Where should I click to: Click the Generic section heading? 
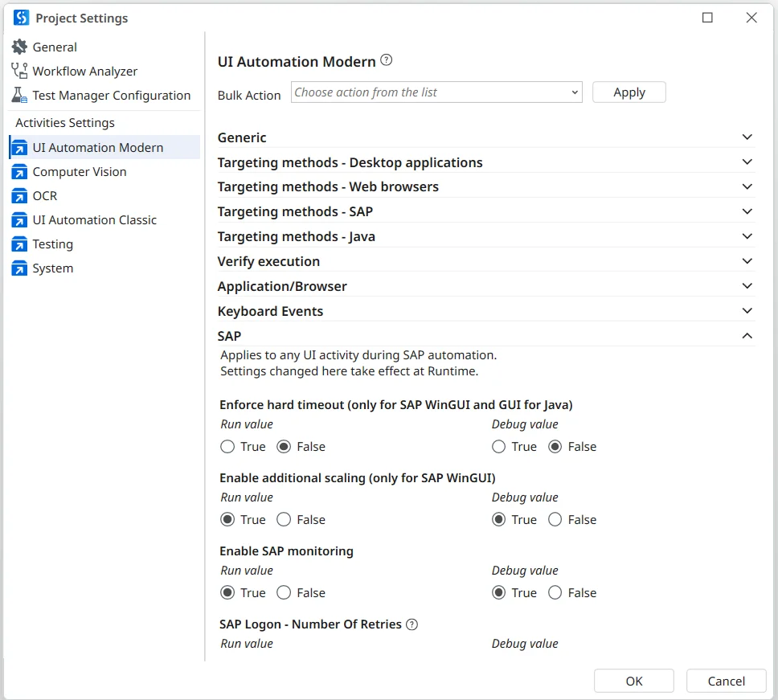242,137
